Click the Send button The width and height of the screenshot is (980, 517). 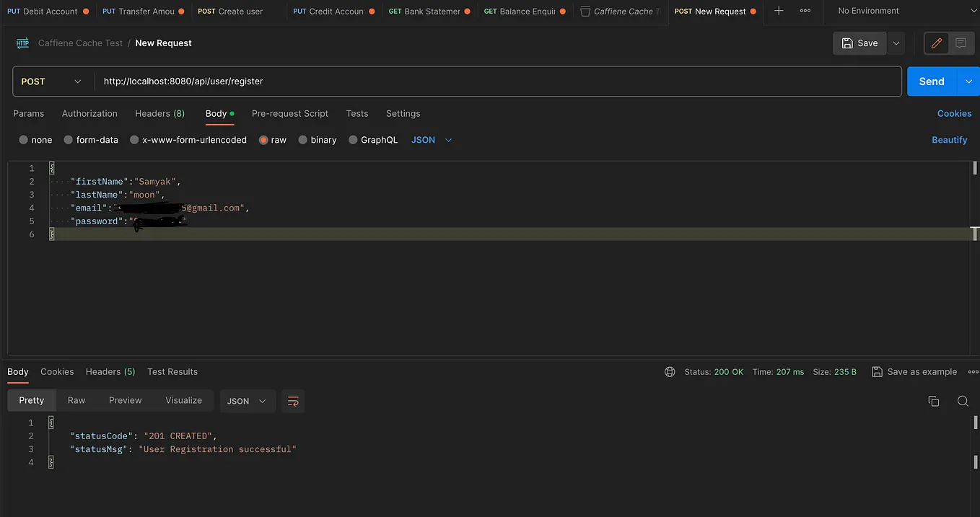click(x=931, y=81)
